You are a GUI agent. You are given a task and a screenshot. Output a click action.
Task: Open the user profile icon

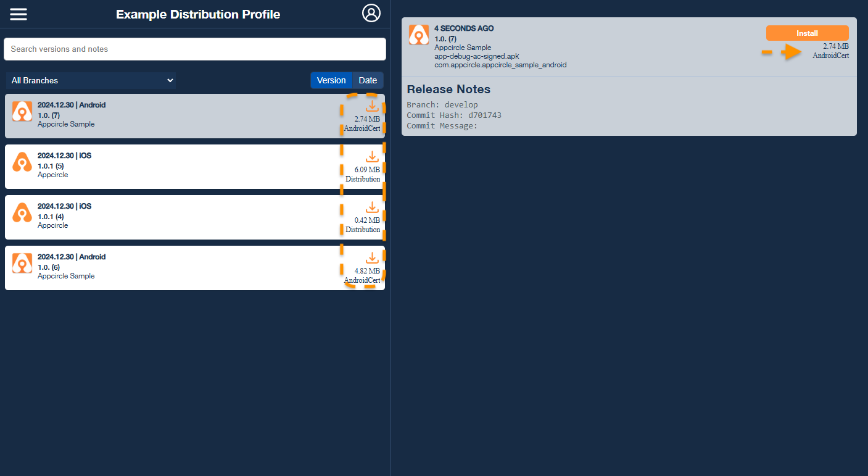coord(371,13)
